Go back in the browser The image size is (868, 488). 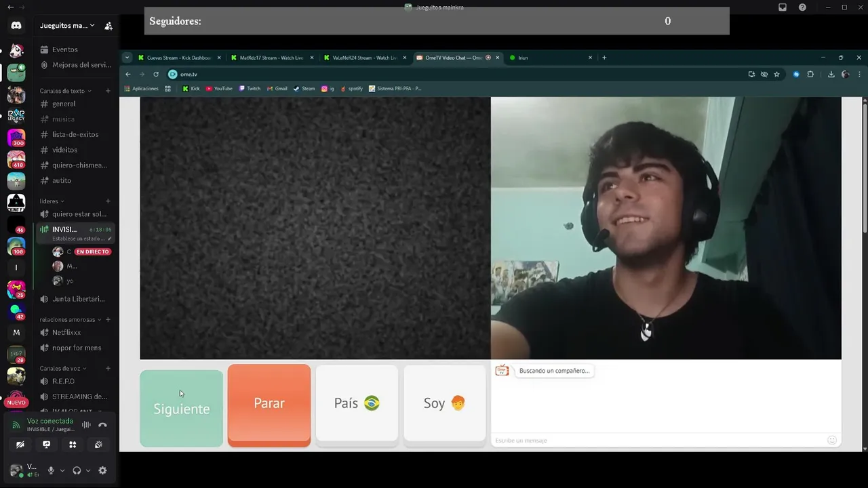pyautogui.click(x=128, y=74)
